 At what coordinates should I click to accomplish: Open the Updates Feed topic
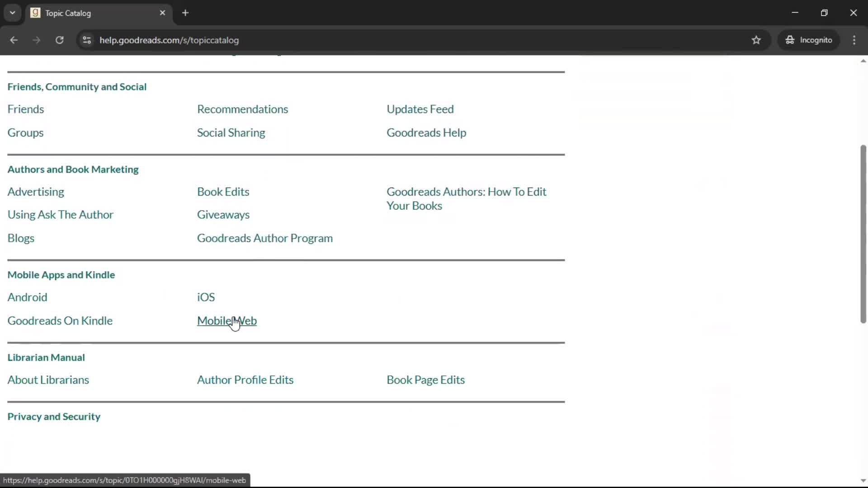point(420,109)
